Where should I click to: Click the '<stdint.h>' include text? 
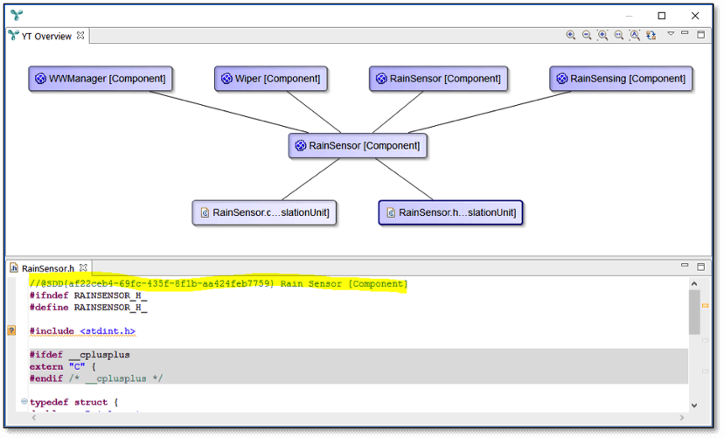pyautogui.click(x=108, y=331)
